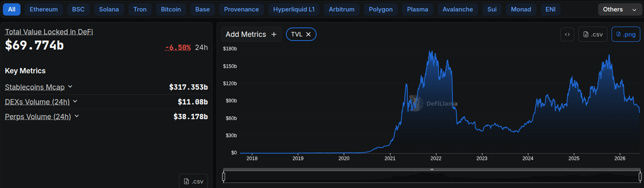Click the Key Metrics heading

click(x=25, y=71)
